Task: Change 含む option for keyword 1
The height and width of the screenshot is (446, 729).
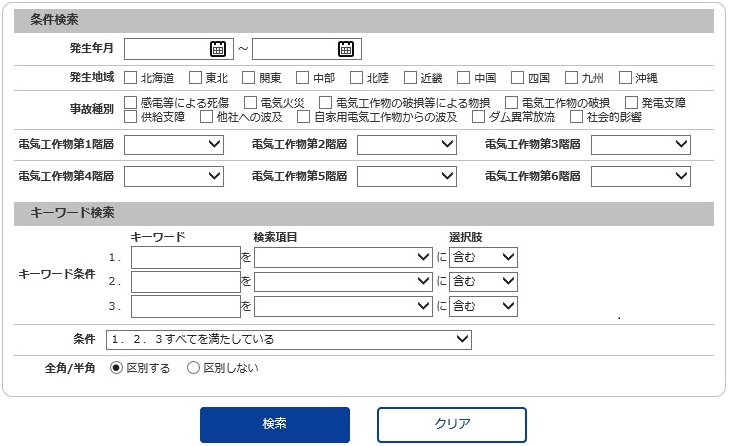Action: pos(483,257)
